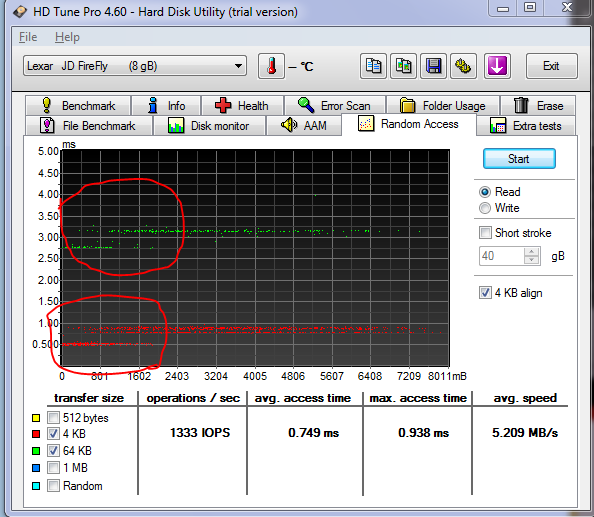Image resolution: width=594 pixels, height=517 pixels.
Task: Increase short stroke value with up arrow
Action: (x=531, y=252)
